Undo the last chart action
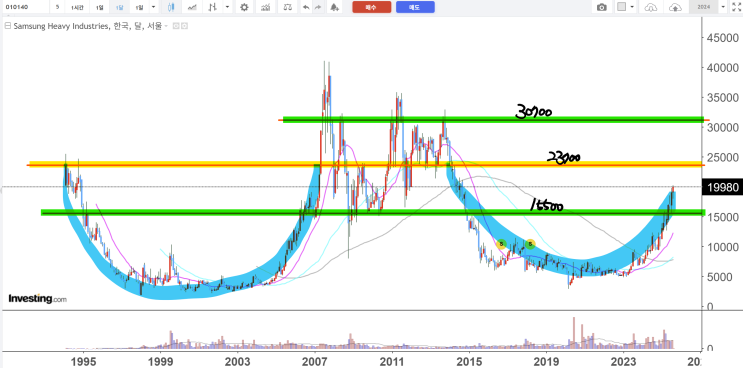Screen dimensions: 743x368 point(306,7)
